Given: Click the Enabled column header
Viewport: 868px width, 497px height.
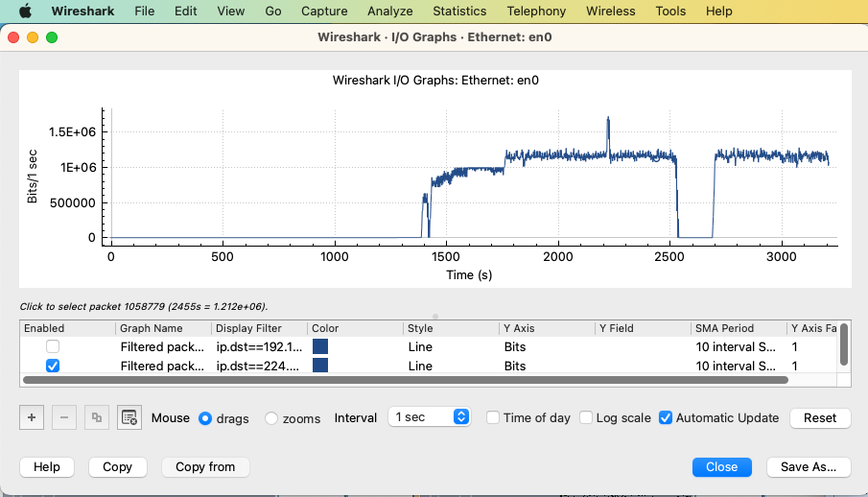Looking at the screenshot, I should coord(67,328).
